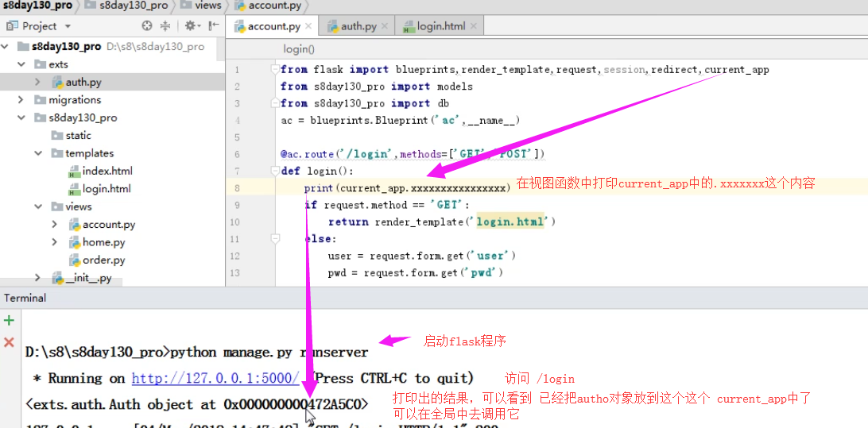
Task: Fold the else block at line 11
Action: click(x=275, y=239)
